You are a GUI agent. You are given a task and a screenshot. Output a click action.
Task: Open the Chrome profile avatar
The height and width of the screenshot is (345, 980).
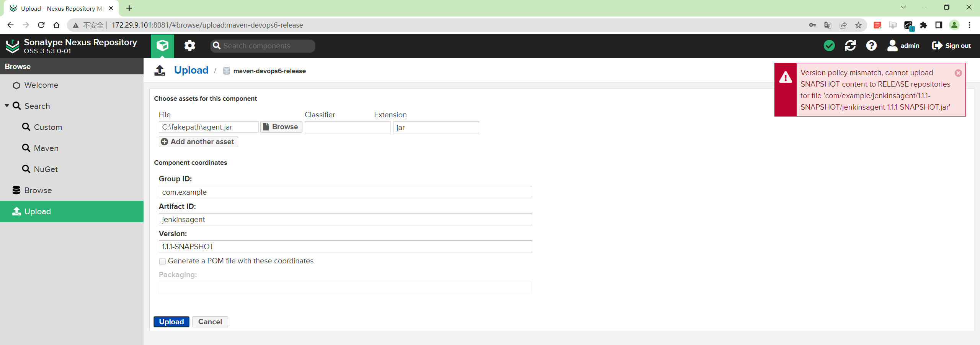click(954, 25)
